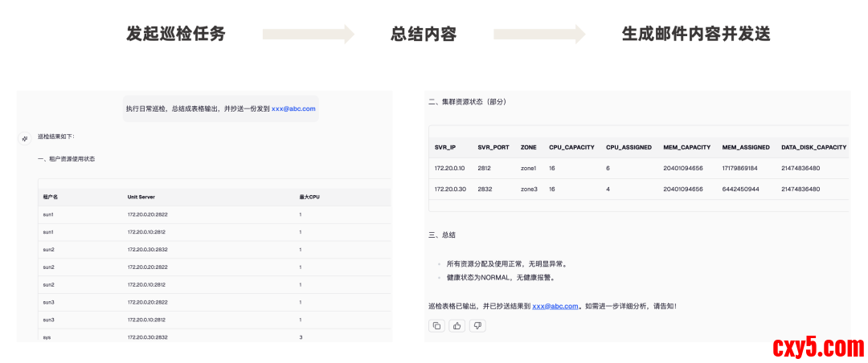Select the DATA_DISK_CAPACITY column header
Screen dimensions: 868x363
click(813, 148)
